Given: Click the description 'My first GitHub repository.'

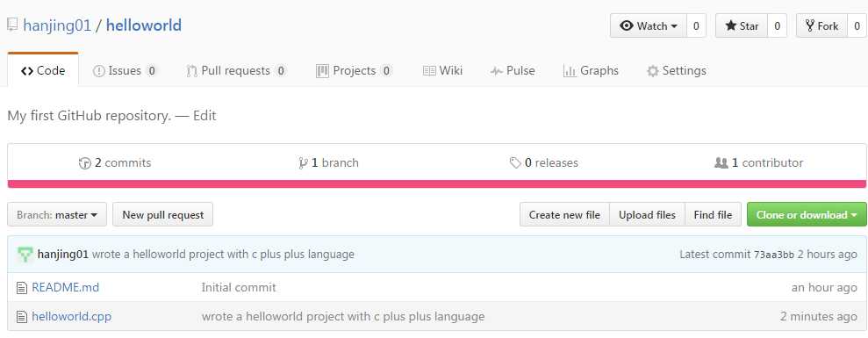Looking at the screenshot, I should click(90, 116).
